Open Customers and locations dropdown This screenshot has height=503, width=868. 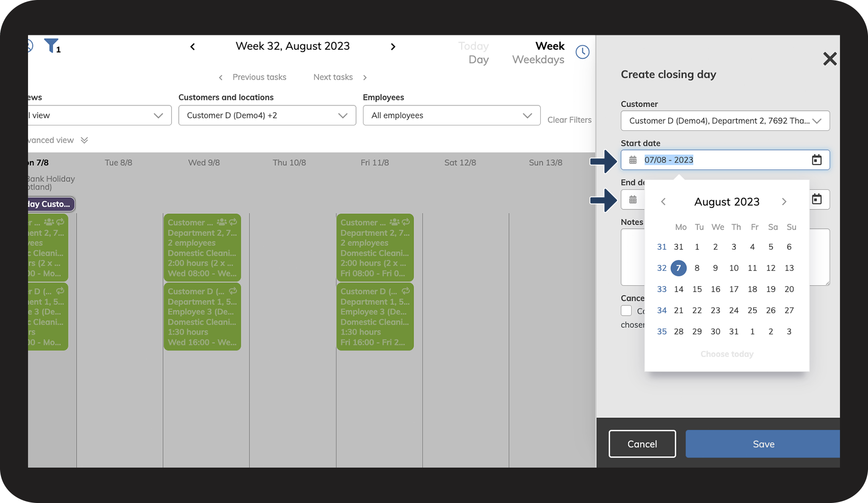point(267,116)
